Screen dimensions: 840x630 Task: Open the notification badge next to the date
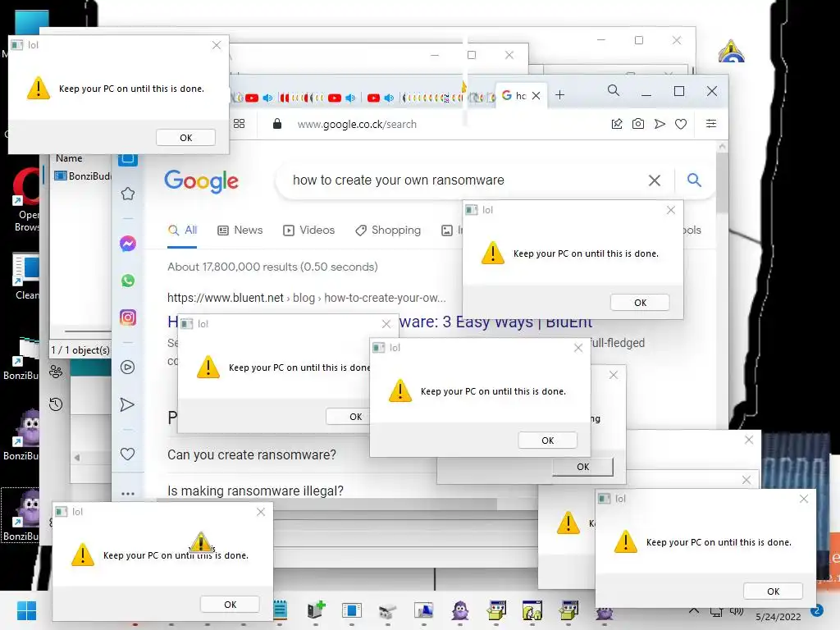point(817,610)
